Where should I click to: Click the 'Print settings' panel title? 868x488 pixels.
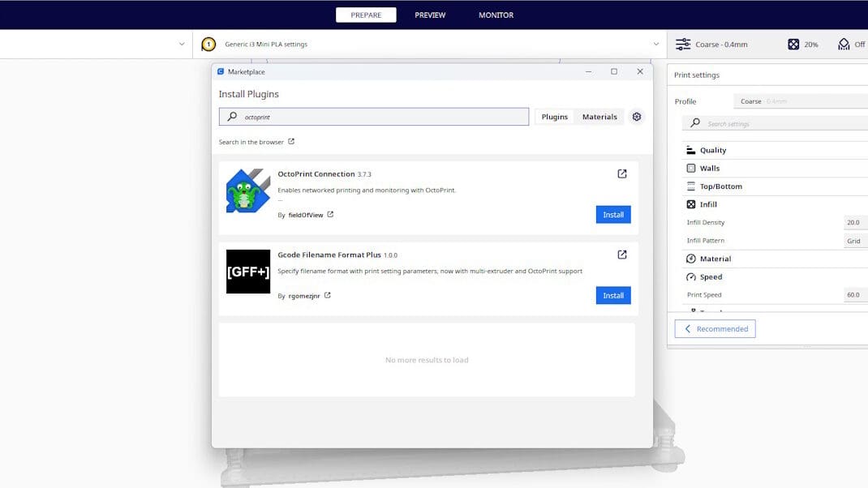click(x=697, y=75)
